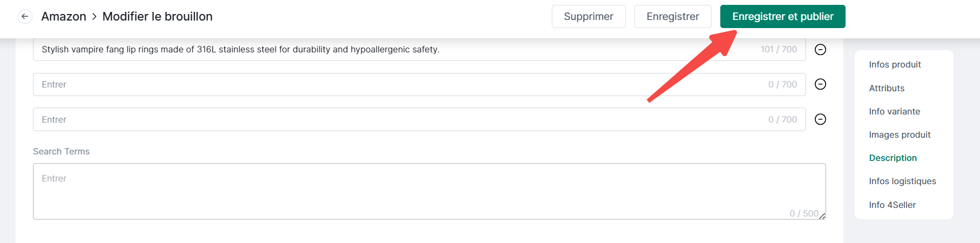Jump to Infos produit section
This screenshot has height=243, width=980.
895,65
